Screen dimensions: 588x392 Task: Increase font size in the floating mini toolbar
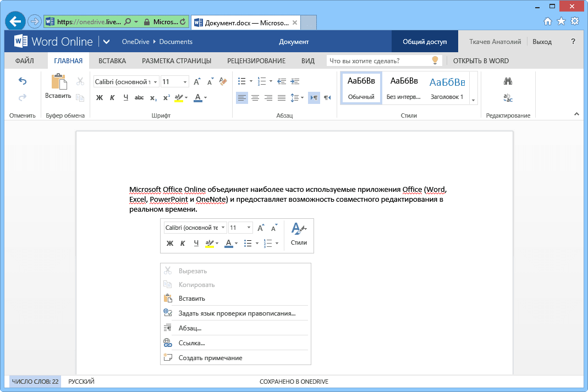[x=261, y=228]
